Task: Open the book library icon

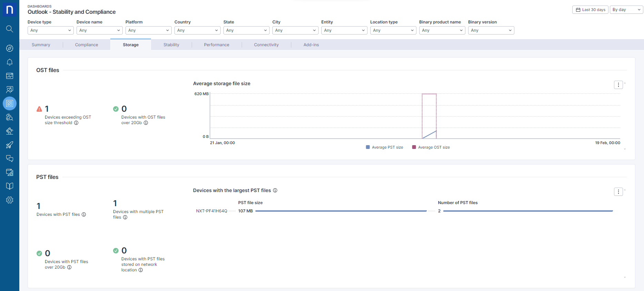Action: click(10, 186)
